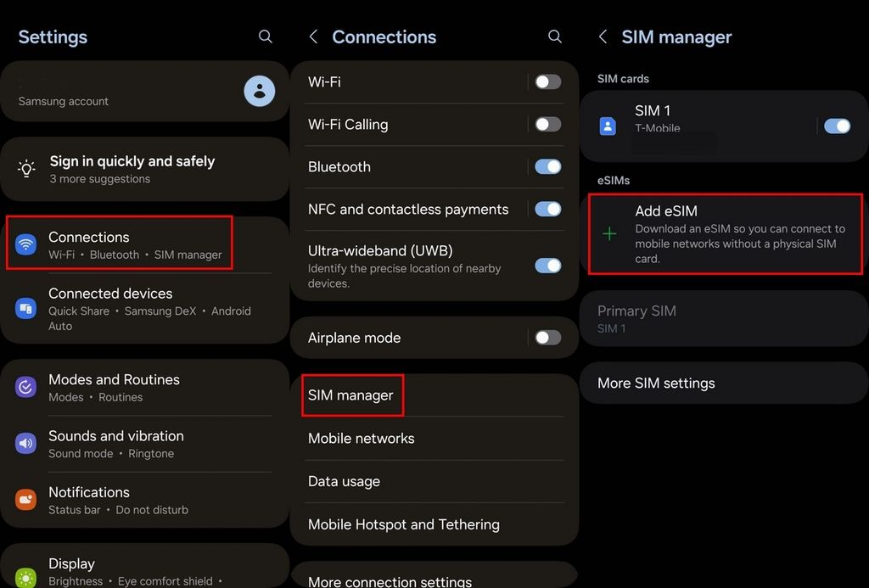Open the Samsung account avatar

pos(259,91)
